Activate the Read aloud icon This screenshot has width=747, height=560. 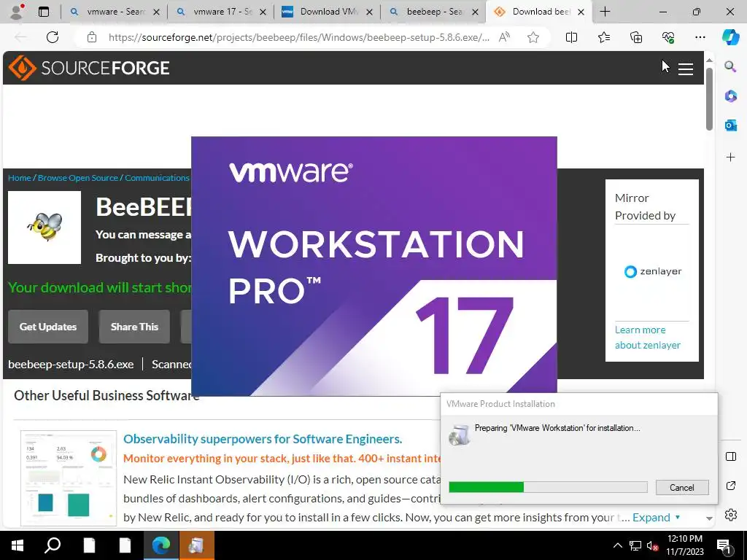(x=505, y=37)
